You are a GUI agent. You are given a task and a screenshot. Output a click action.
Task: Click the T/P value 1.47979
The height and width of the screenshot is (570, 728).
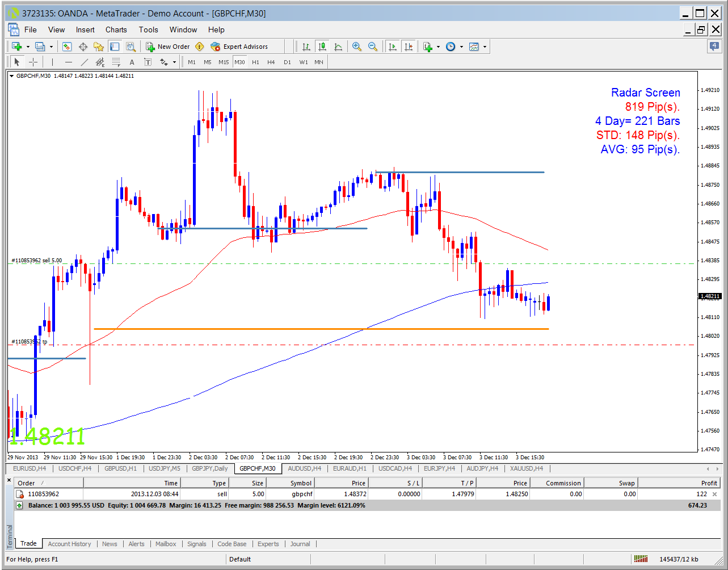click(x=463, y=494)
